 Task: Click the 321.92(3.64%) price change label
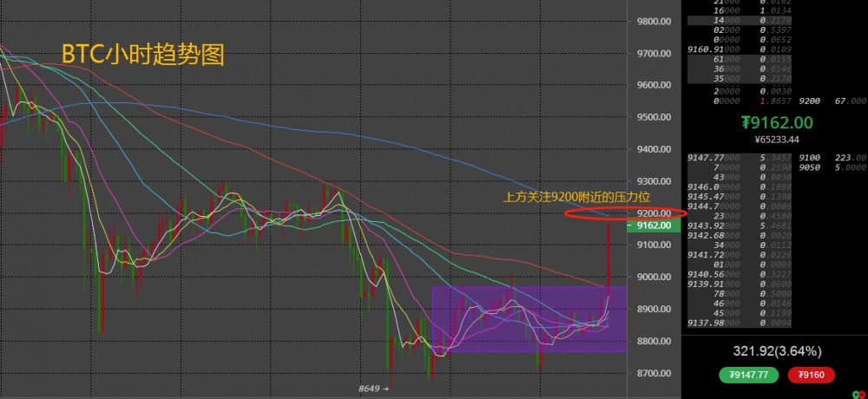point(775,351)
